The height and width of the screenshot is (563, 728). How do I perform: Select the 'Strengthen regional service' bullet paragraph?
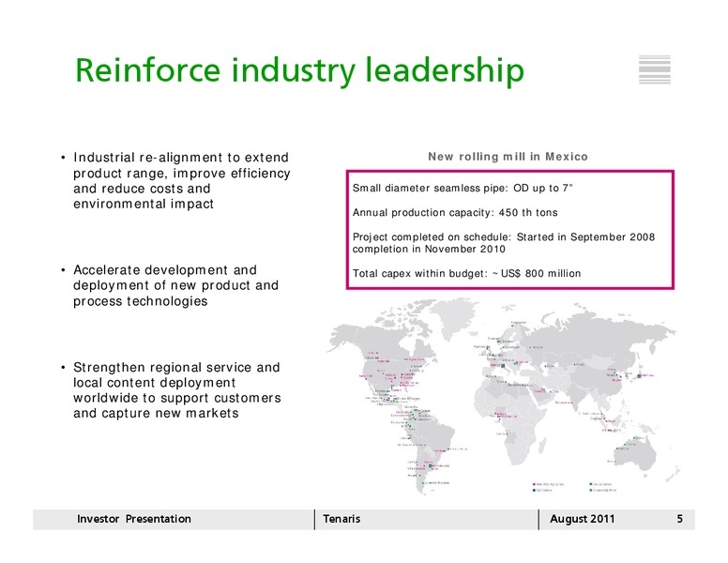tap(177, 390)
